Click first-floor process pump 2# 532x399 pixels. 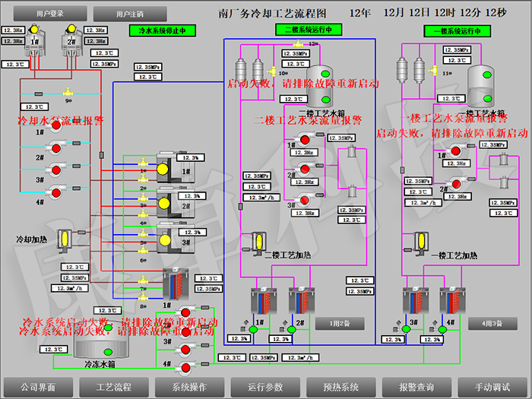454,184
